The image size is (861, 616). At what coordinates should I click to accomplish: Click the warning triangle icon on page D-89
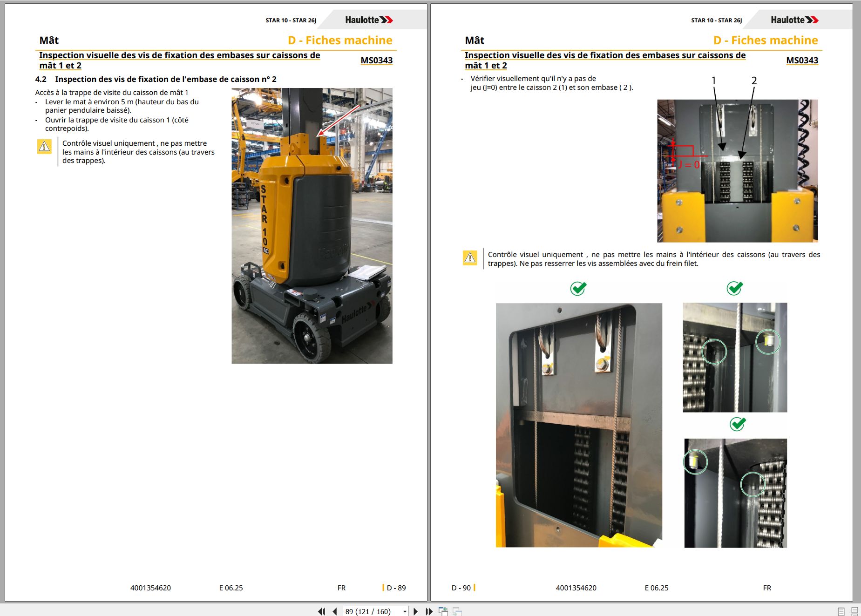pos(44,147)
